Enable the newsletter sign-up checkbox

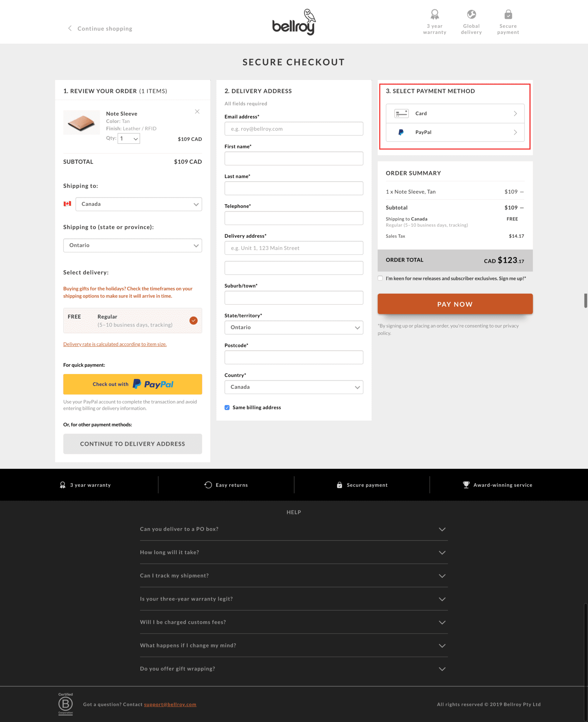point(380,278)
